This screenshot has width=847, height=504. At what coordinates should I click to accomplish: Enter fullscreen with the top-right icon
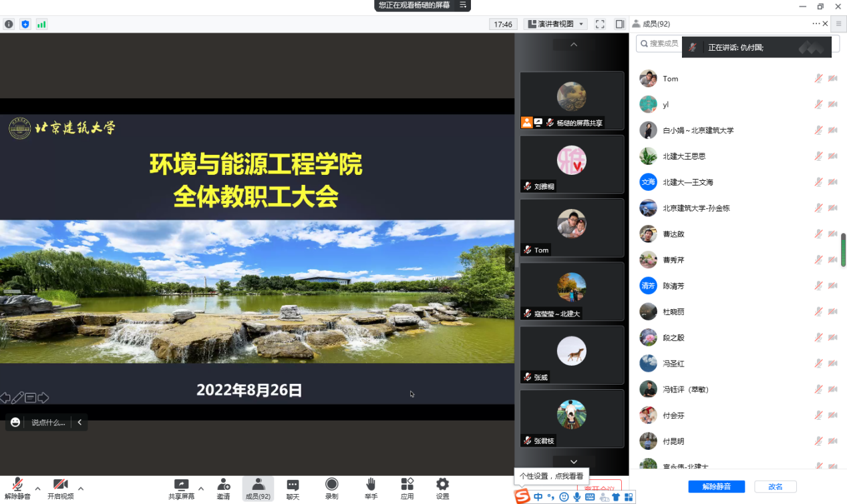point(599,23)
